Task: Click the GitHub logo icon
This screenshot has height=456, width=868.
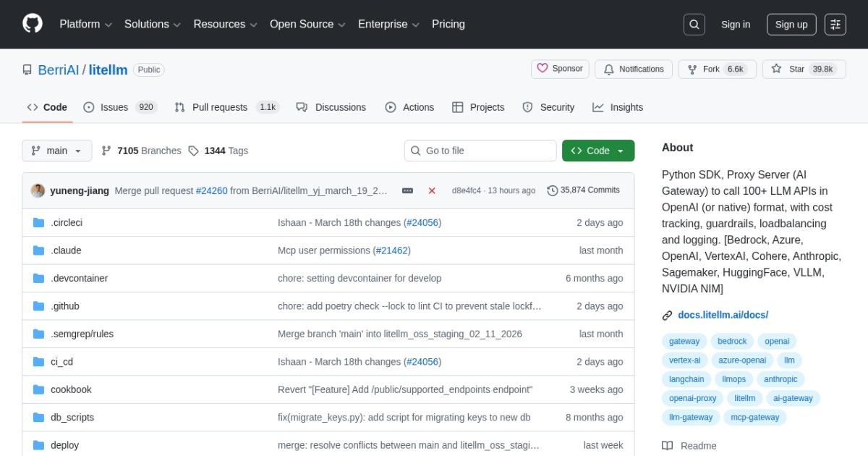Action: click(33, 24)
